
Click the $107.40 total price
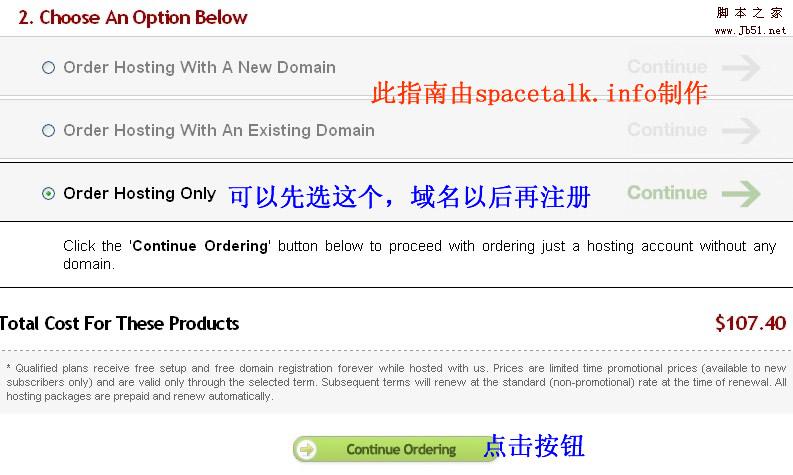pos(751,323)
